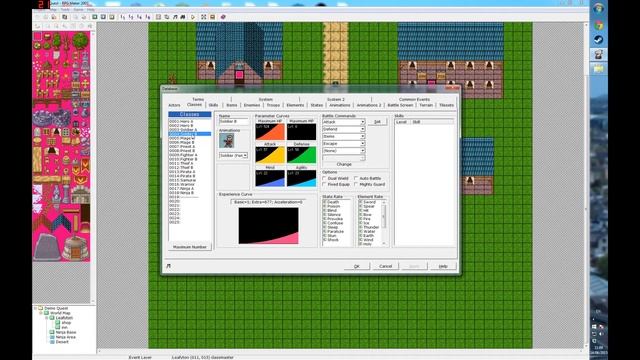Click the Music player note icon in toolbar
640x360 pixels.
click(x=175, y=17)
